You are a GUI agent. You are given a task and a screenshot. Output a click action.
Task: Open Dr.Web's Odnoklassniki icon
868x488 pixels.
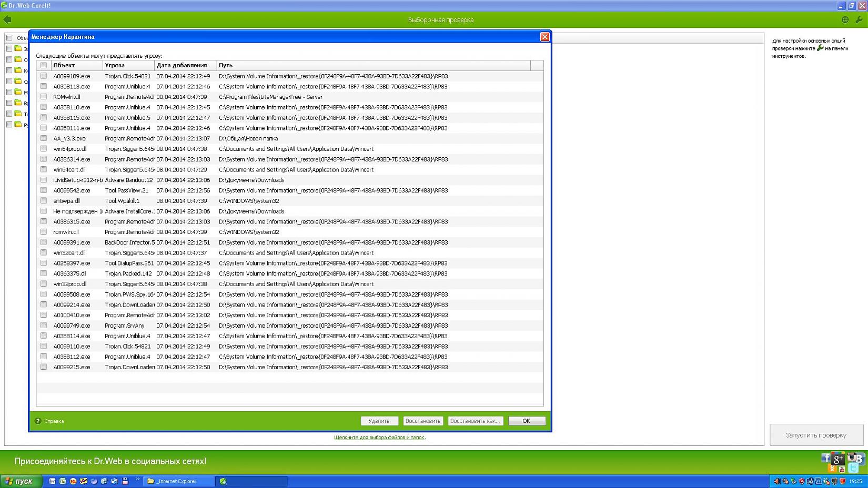832,468
